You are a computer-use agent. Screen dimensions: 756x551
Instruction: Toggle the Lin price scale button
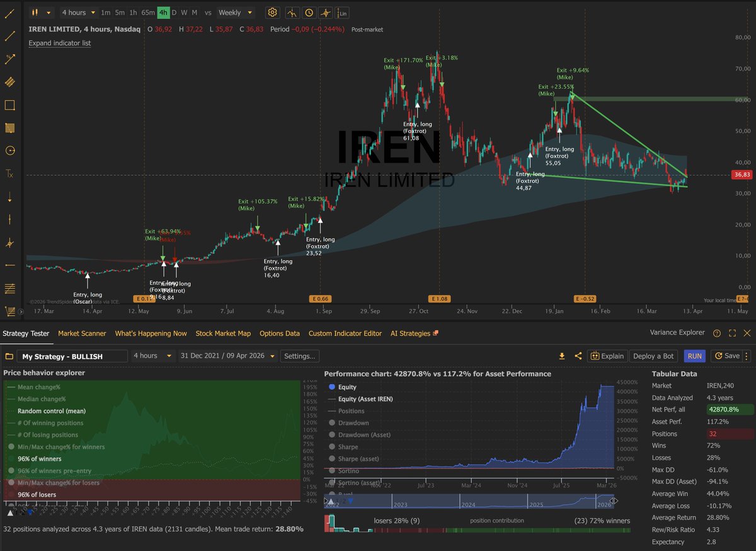(x=343, y=13)
